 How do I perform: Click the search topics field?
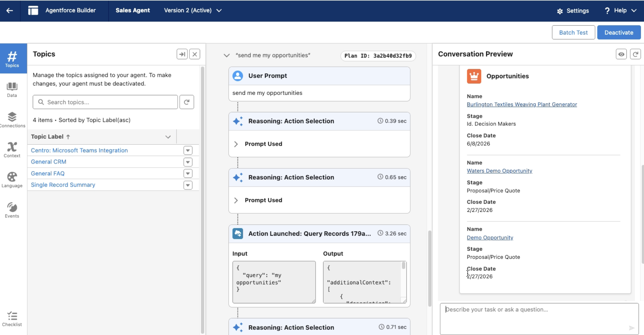click(105, 102)
